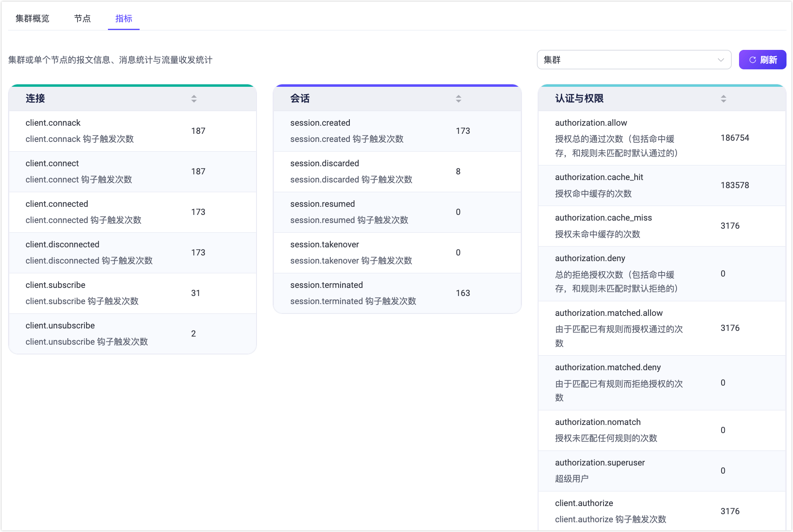Select the session.discarded row

(x=397, y=172)
